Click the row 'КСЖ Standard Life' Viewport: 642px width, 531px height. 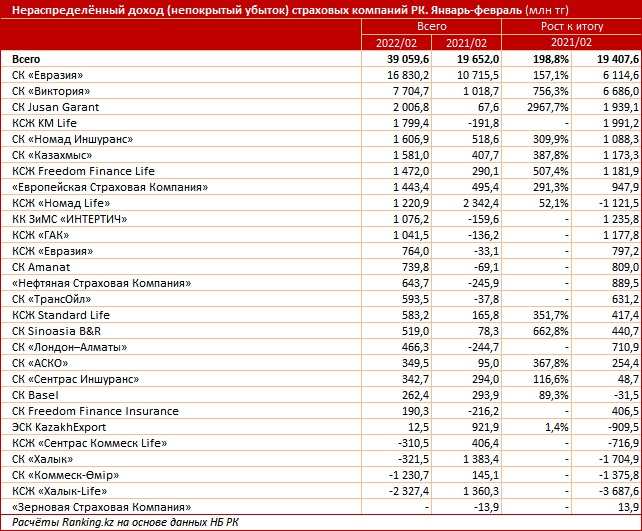(x=61, y=315)
